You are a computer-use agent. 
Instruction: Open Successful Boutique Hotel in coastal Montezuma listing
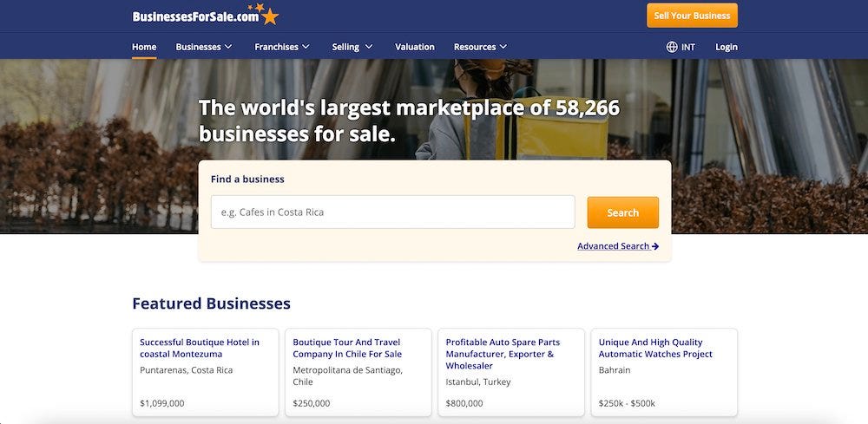[200, 349]
